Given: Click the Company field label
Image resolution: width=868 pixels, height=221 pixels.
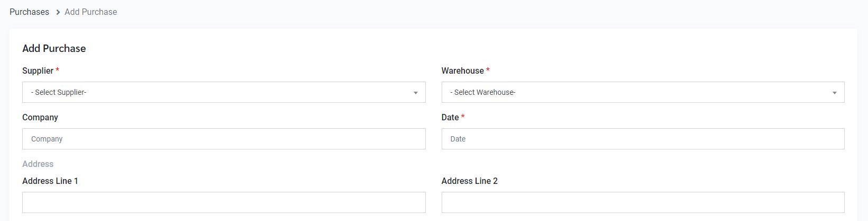Looking at the screenshot, I should (x=40, y=117).
